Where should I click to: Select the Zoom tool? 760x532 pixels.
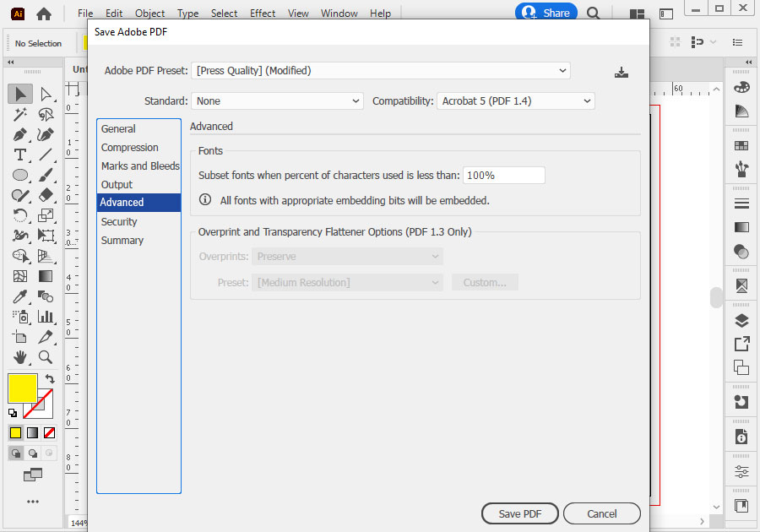(x=46, y=357)
